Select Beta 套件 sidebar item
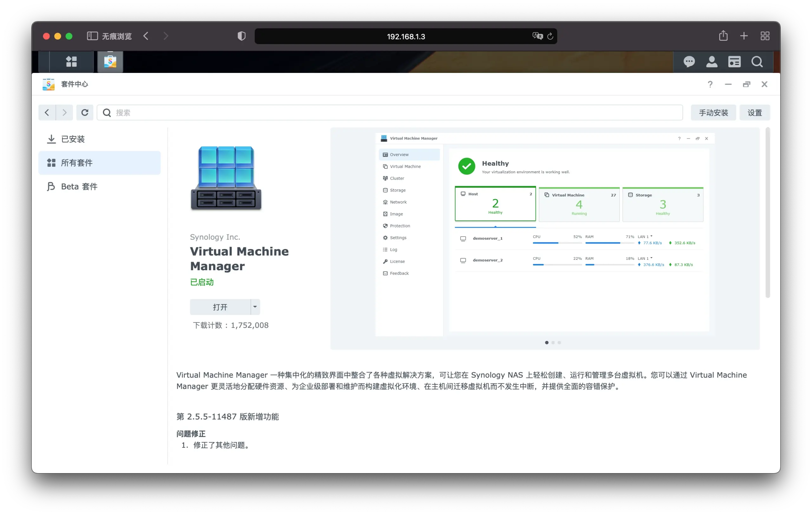The width and height of the screenshot is (812, 515). (x=100, y=187)
